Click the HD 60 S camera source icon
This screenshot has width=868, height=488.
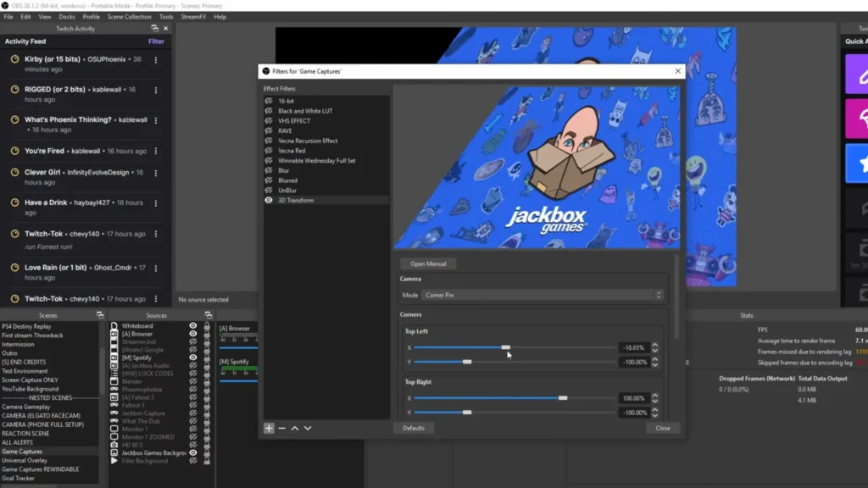click(x=114, y=445)
